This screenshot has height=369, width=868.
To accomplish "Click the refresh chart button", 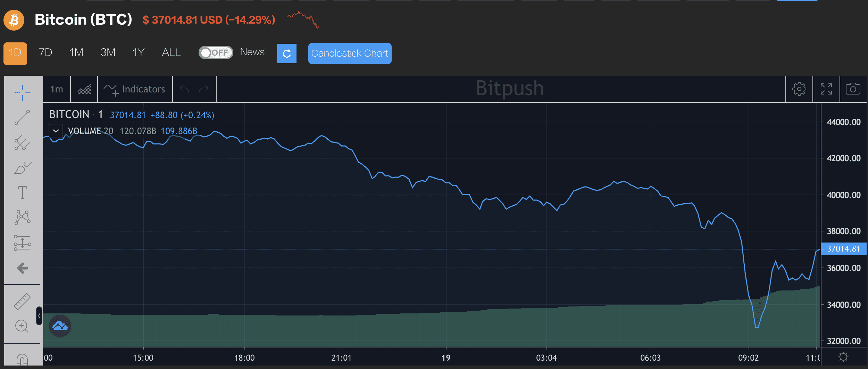I will point(287,54).
